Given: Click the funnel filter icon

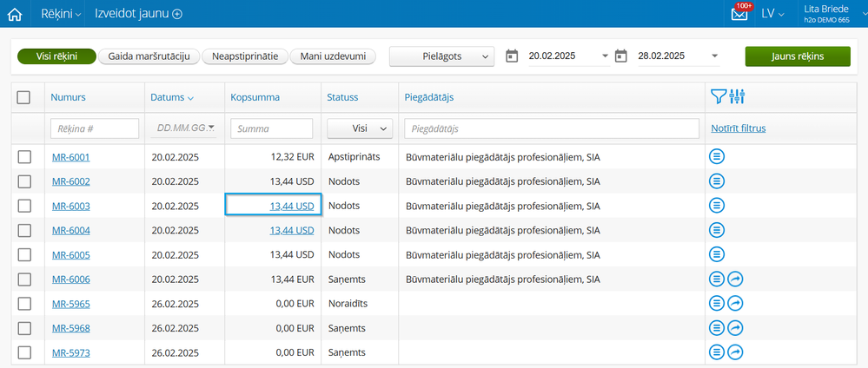Looking at the screenshot, I should coord(718,97).
